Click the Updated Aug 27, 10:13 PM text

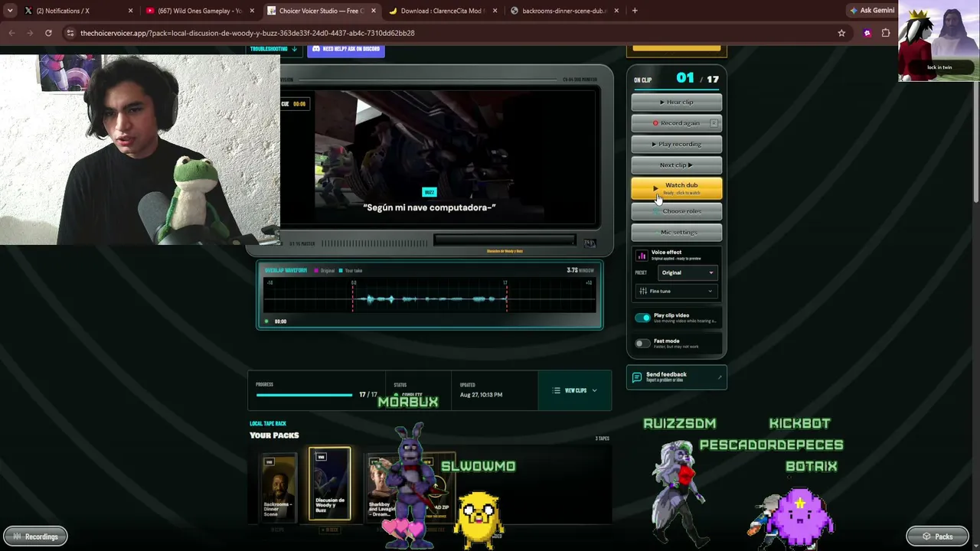tap(481, 395)
